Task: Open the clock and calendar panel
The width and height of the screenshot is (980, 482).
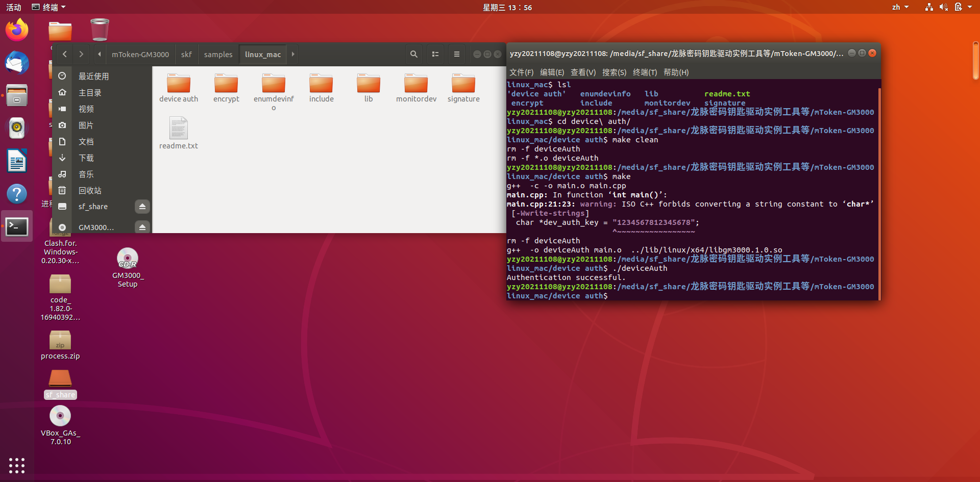Action: [507, 7]
